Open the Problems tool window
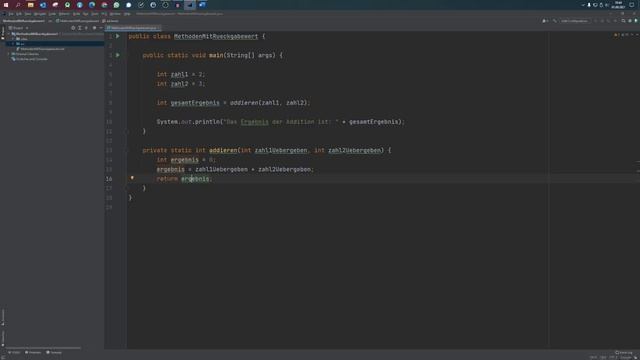640x360 pixels. click(33, 352)
